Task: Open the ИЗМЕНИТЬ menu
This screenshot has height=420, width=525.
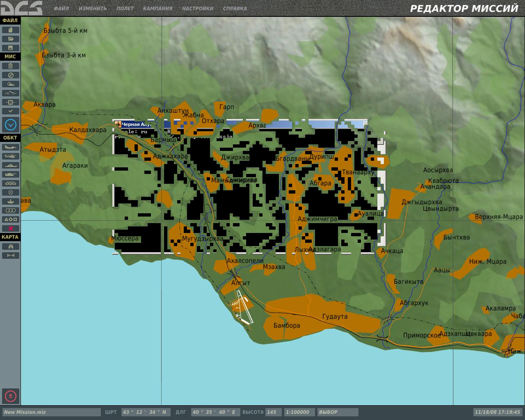Action: pyautogui.click(x=93, y=9)
